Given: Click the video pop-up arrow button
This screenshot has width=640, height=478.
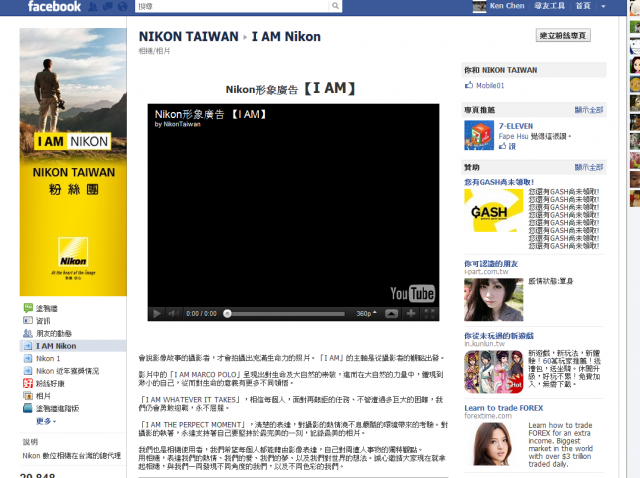Looking at the screenshot, I should tap(391, 313).
